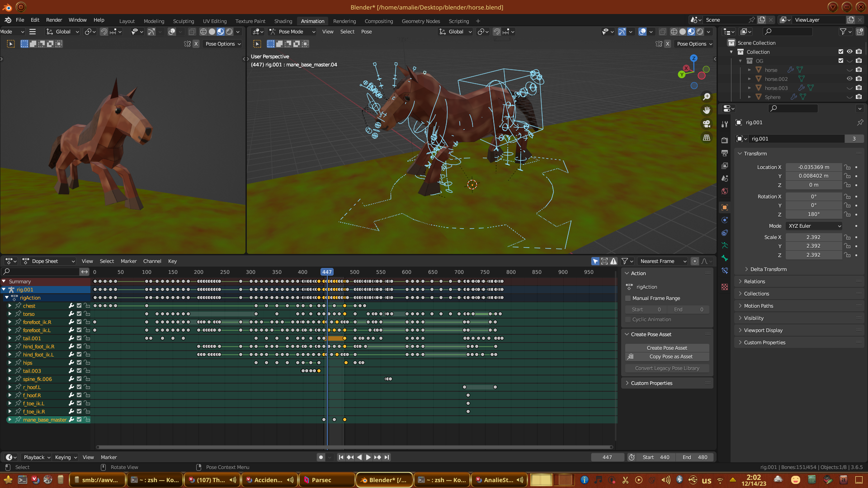Enable Manual Frame Range checkbox
868x488 pixels.
coord(628,298)
